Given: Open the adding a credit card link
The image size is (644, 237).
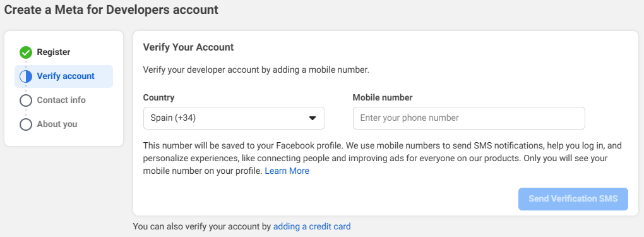Looking at the screenshot, I should [x=312, y=226].
